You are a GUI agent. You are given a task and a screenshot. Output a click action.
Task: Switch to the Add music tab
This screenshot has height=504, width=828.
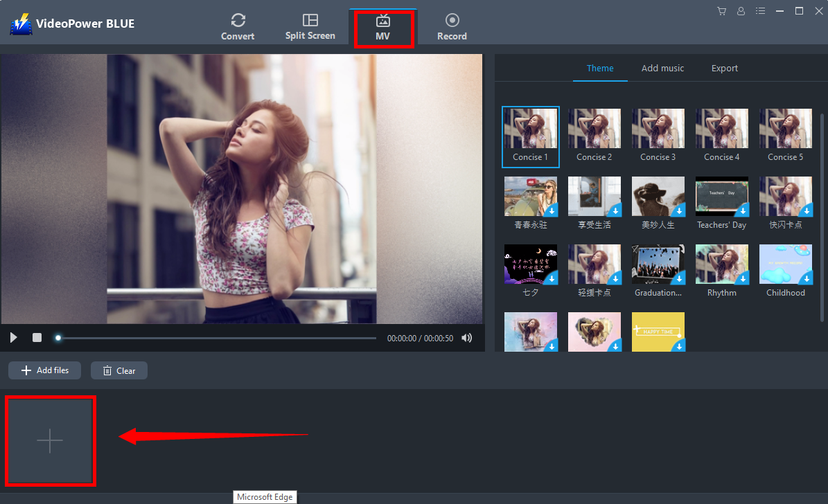coord(662,68)
